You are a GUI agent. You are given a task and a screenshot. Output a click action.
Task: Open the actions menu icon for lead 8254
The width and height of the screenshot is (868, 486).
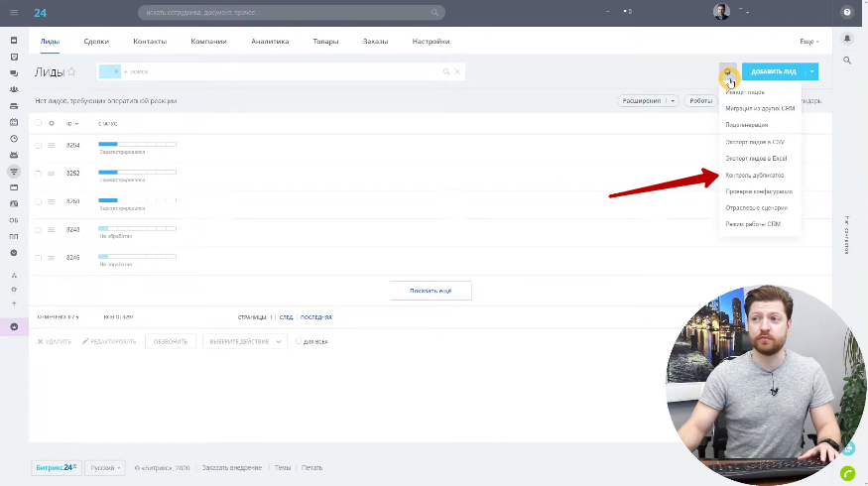pos(51,146)
